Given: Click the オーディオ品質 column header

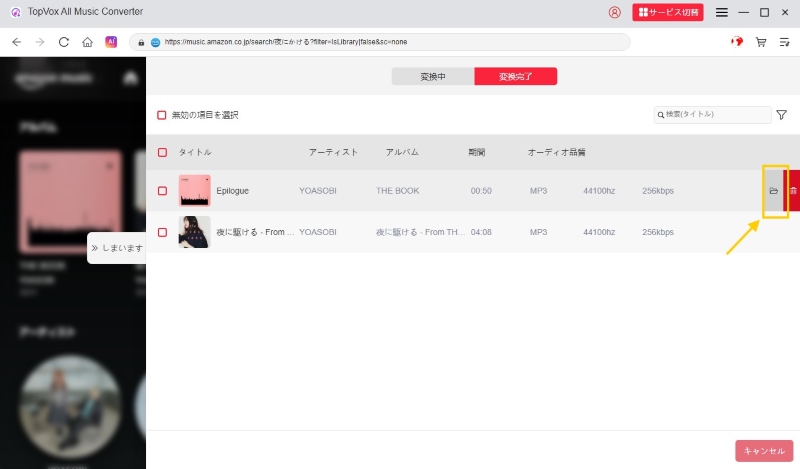Looking at the screenshot, I should [556, 152].
